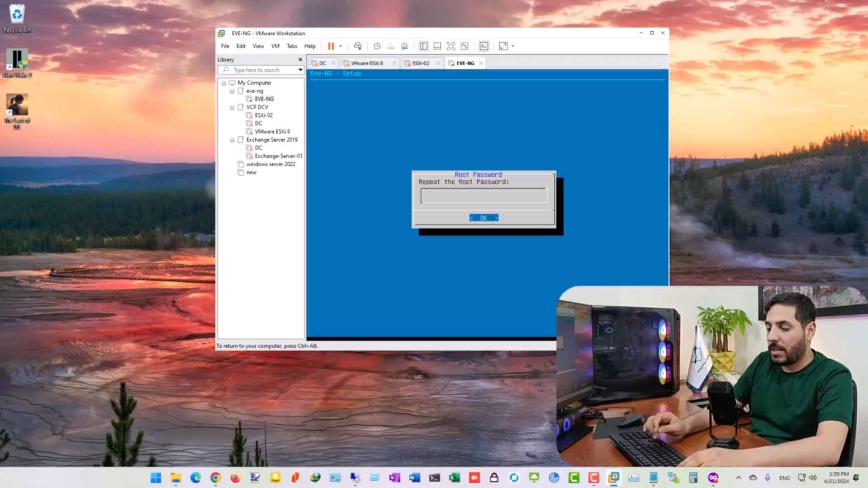Image resolution: width=868 pixels, height=488 pixels.
Task: Toggle the library sidebar view icon
Action: point(423,46)
